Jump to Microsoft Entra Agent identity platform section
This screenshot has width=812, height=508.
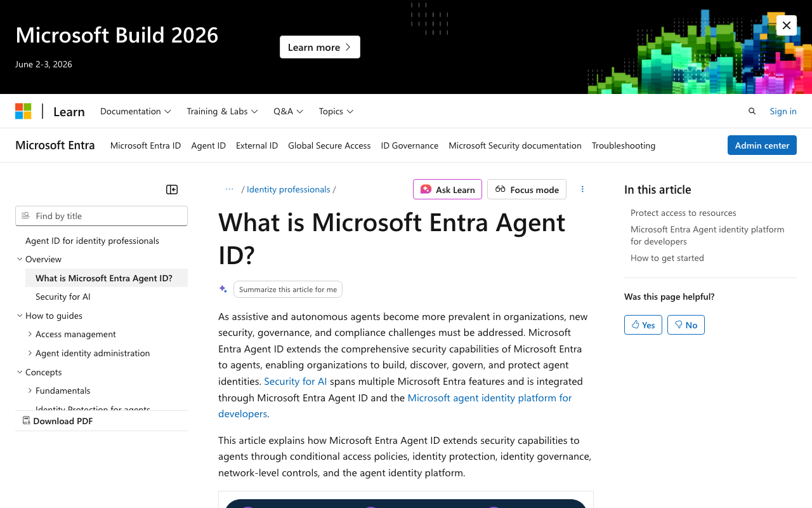pos(707,235)
